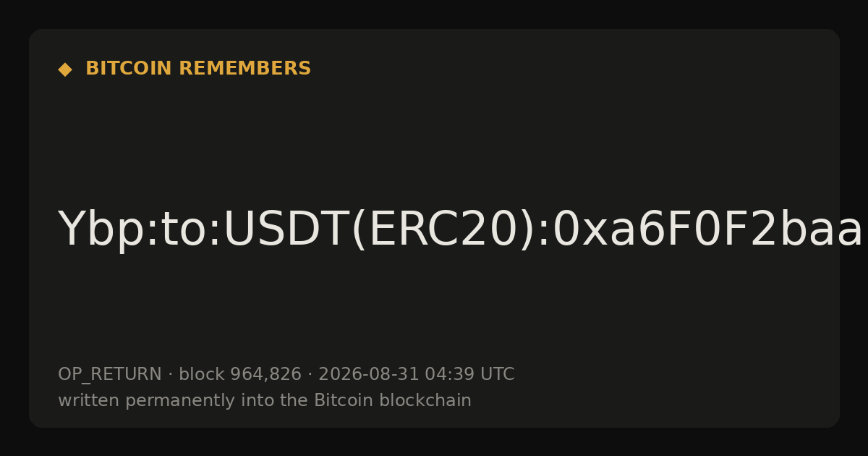This screenshot has width=868, height=456.
Task: Click the 04:39 UTC time text
Action: click(469, 374)
